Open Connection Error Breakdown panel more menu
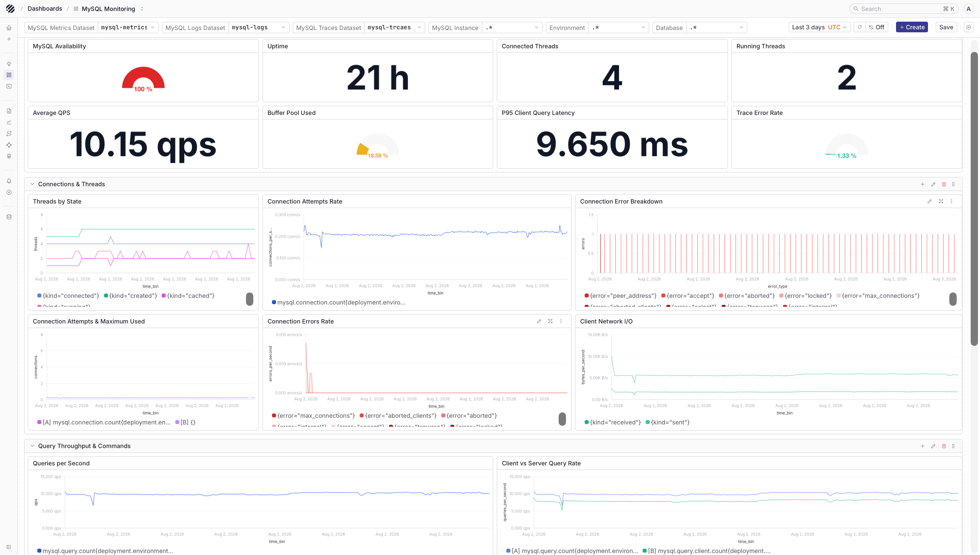 951,201
